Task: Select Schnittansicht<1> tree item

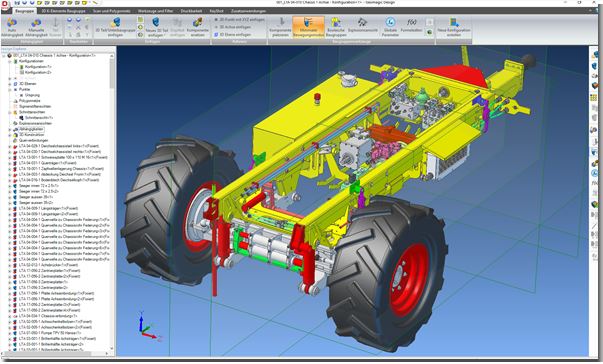Action: [39, 118]
